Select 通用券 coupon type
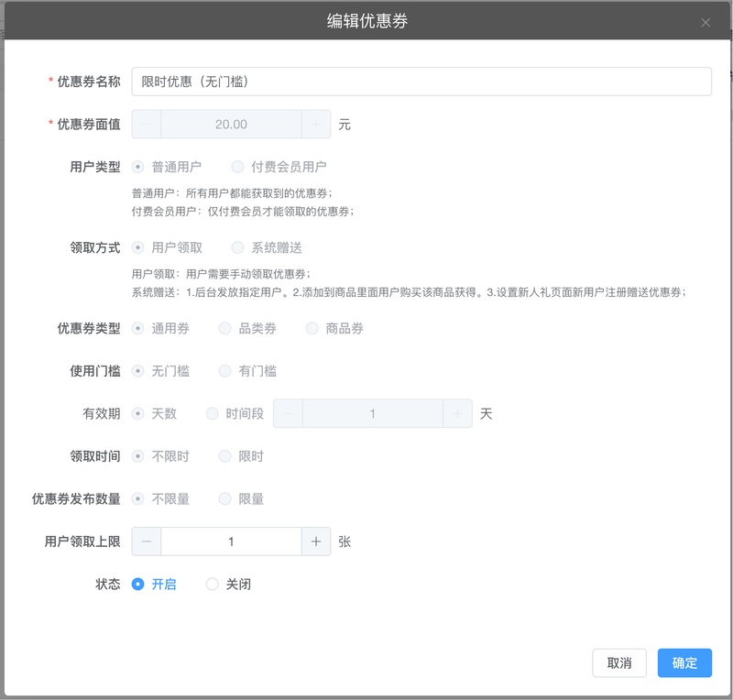This screenshot has height=700, width=733. pyautogui.click(x=160, y=329)
